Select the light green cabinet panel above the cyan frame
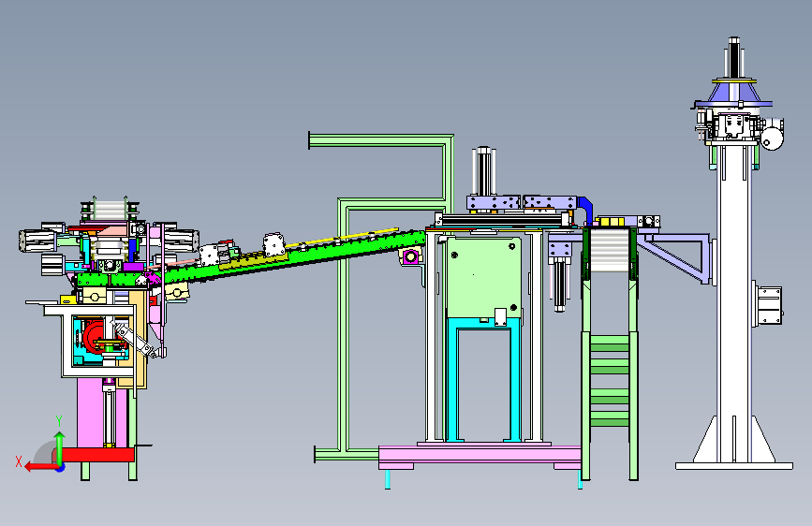 point(483,278)
